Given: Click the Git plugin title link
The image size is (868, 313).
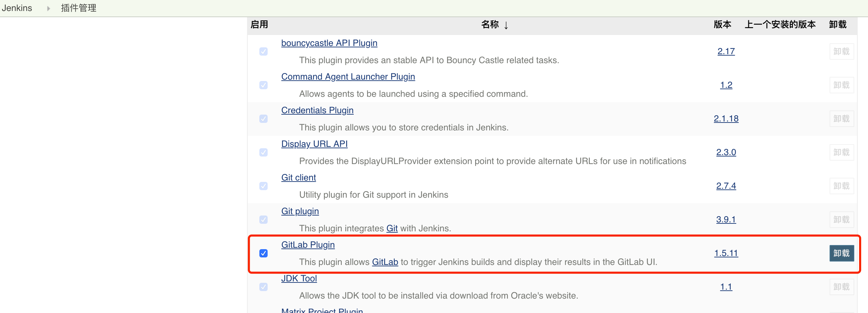Looking at the screenshot, I should pyautogui.click(x=300, y=211).
